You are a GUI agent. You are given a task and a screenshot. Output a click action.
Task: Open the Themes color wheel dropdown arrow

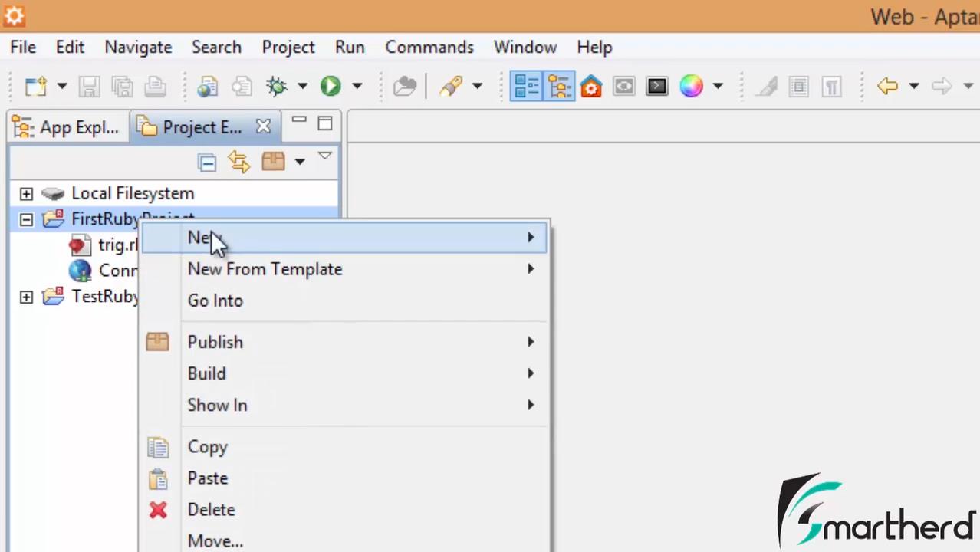click(718, 86)
